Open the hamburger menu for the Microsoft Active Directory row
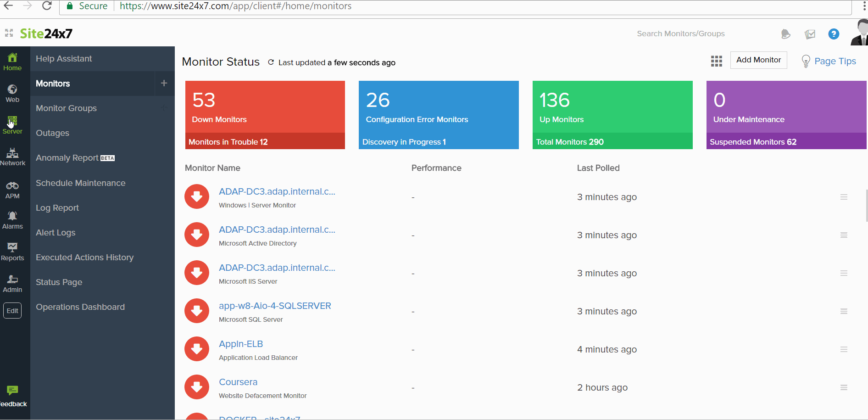868x420 pixels. (x=844, y=235)
